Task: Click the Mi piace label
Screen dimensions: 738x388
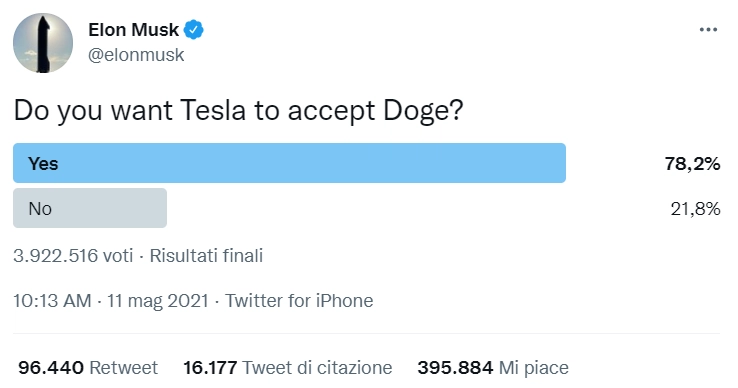Action: [534, 368]
